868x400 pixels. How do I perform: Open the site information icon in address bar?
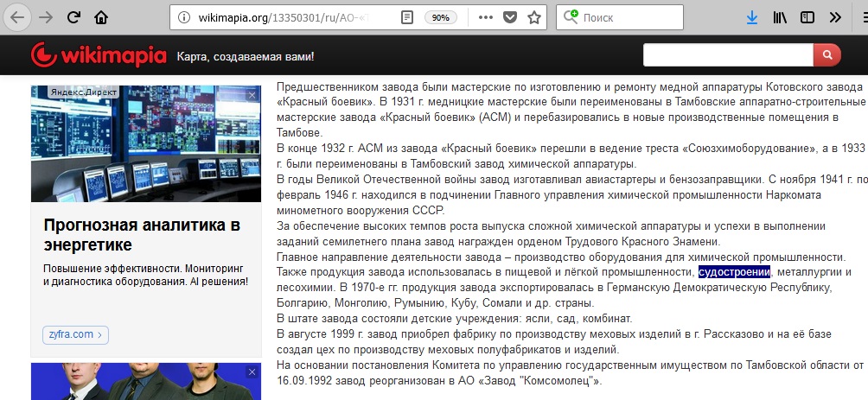[181, 17]
